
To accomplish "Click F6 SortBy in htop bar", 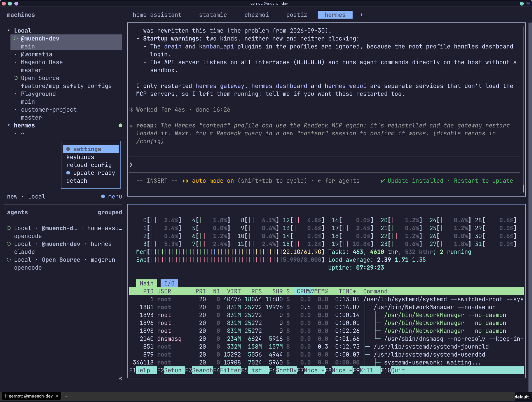I will pos(283,370).
